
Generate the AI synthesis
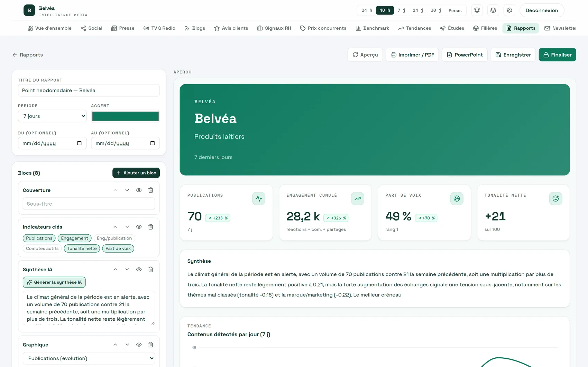pyautogui.click(x=54, y=282)
